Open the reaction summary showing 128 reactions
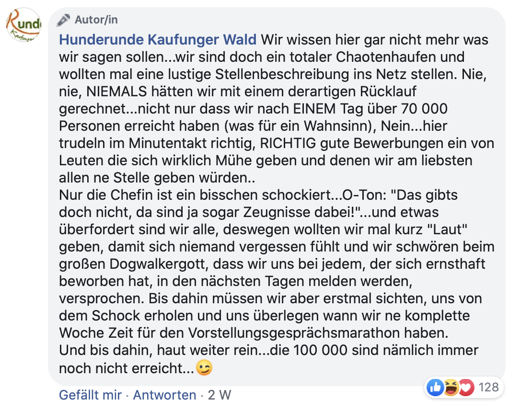 [x=488, y=388]
